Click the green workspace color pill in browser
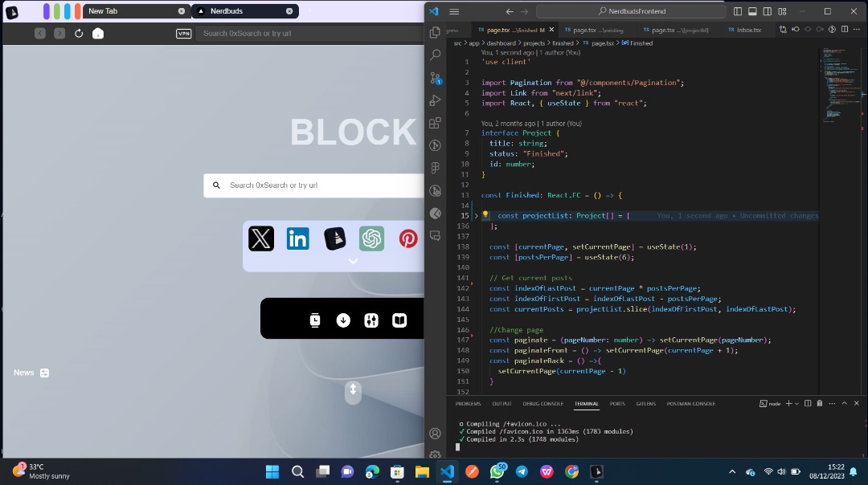This screenshot has height=485, width=868. coord(57,11)
